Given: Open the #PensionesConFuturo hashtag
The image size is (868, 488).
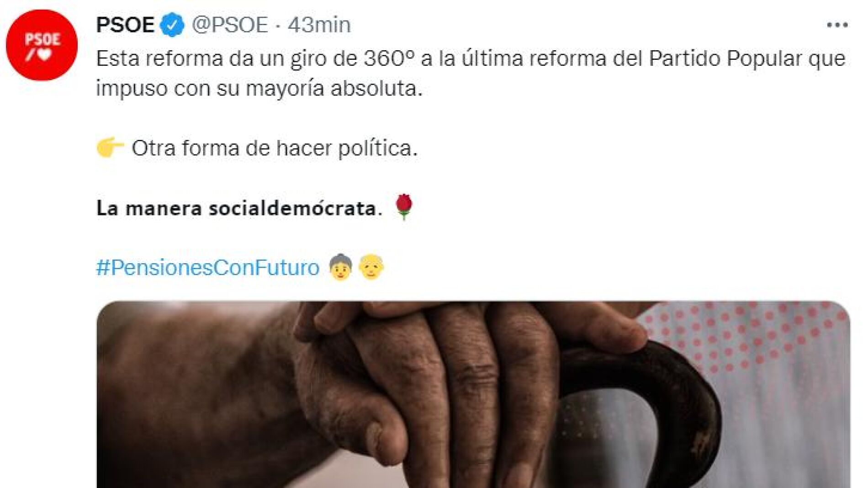Looking at the screenshot, I should pos(208,267).
